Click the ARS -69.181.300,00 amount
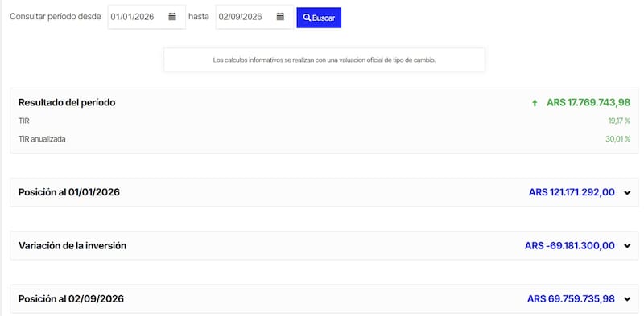The width and height of the screenshot is (644, 316). (570, 245)
